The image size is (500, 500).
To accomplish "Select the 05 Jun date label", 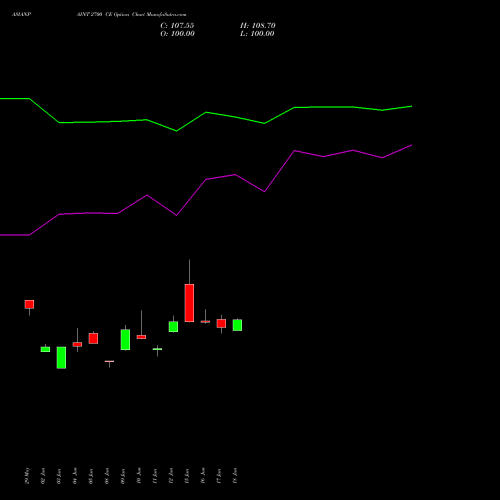I will [91, 476].
